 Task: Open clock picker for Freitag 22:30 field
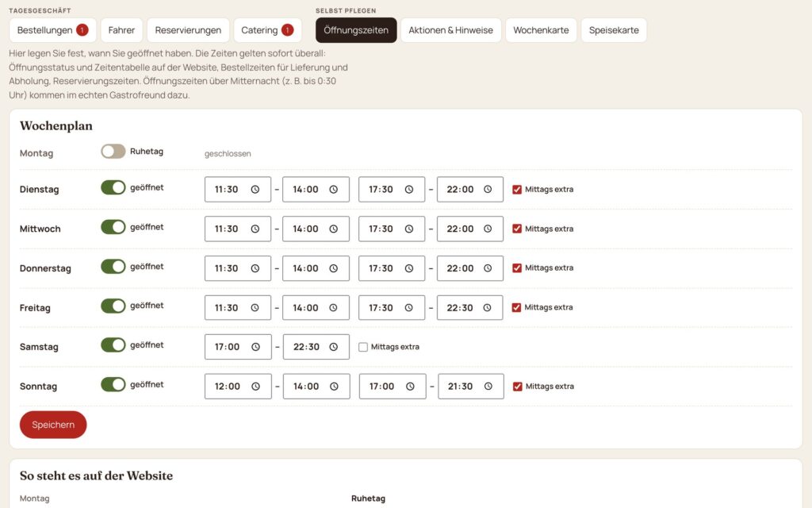(488, 308)
